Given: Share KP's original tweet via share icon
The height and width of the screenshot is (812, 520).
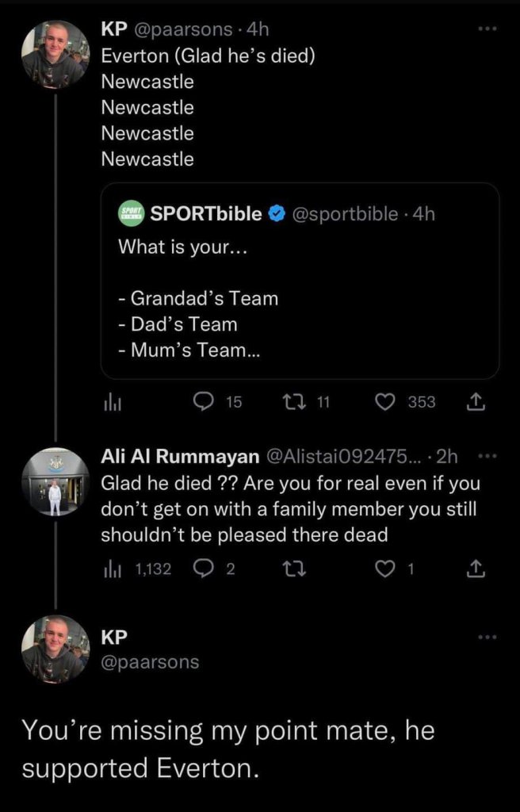Looking at the screenshot, I should [475, 403].
